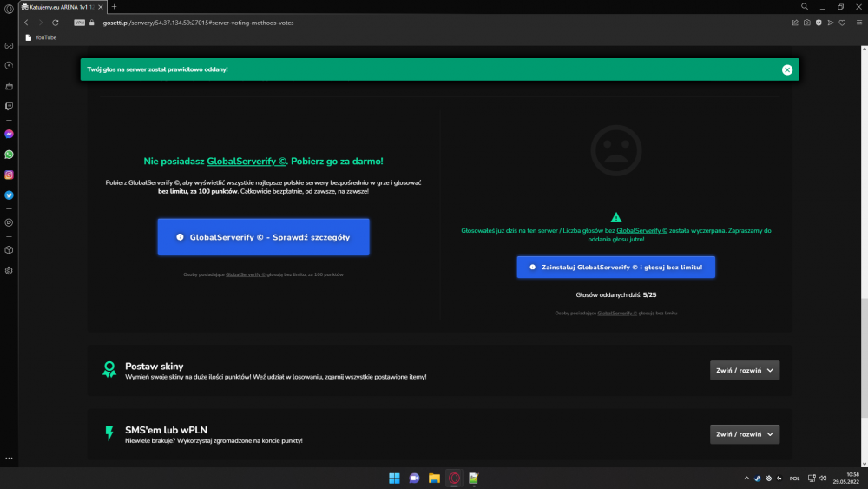Open WhatsApp in sidebar
Viewport: 868px width, 489px height.
point(9,155)
